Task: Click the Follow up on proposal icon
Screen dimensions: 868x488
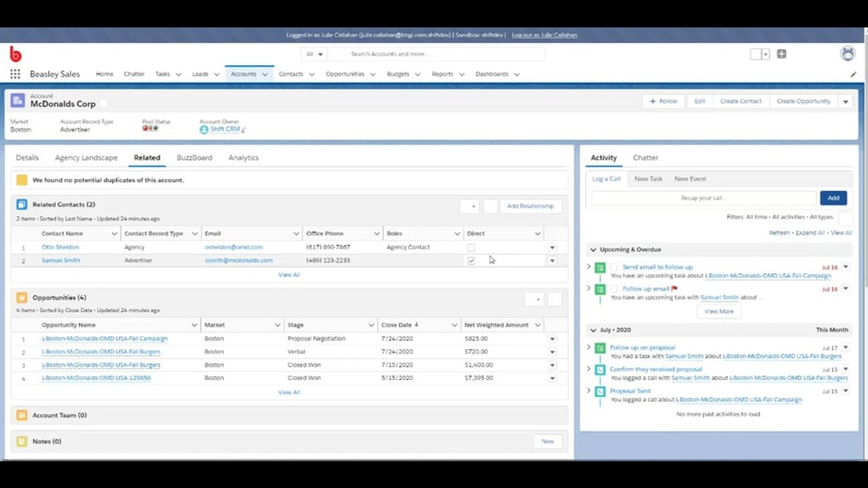Action: 600,348
